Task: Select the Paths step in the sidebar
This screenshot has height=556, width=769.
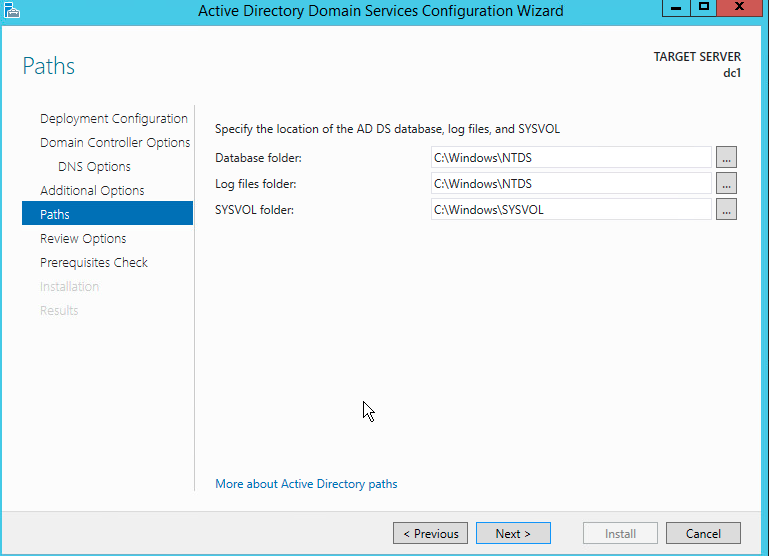Action: pos(55,214)
